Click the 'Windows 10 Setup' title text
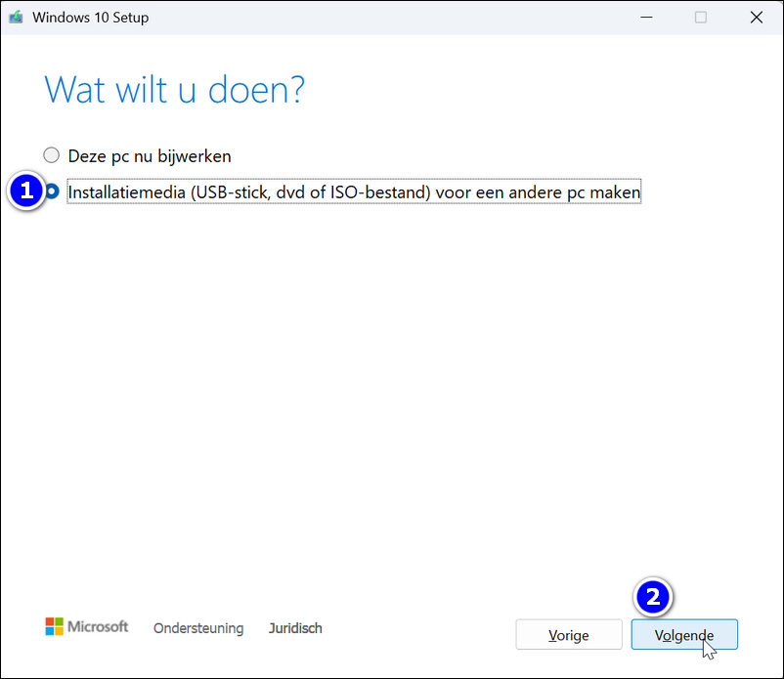Image resolution: width=784 pixels, height=679 pixels. (91, 18)
